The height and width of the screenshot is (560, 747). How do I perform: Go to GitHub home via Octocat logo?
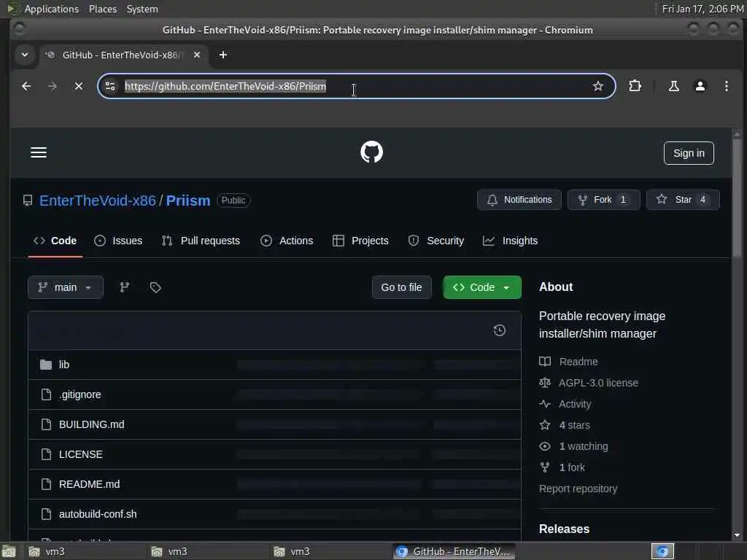point(371,152)
